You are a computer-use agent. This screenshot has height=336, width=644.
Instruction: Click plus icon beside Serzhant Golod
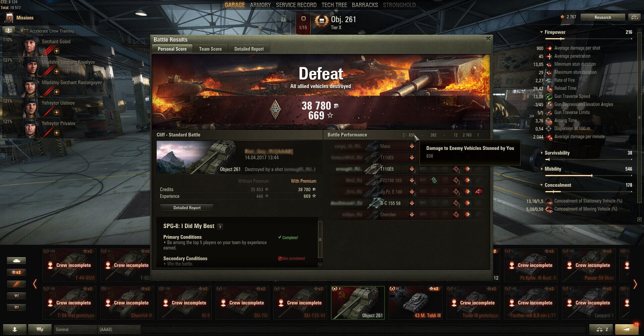pyautogui.click(x=57, y=51)
